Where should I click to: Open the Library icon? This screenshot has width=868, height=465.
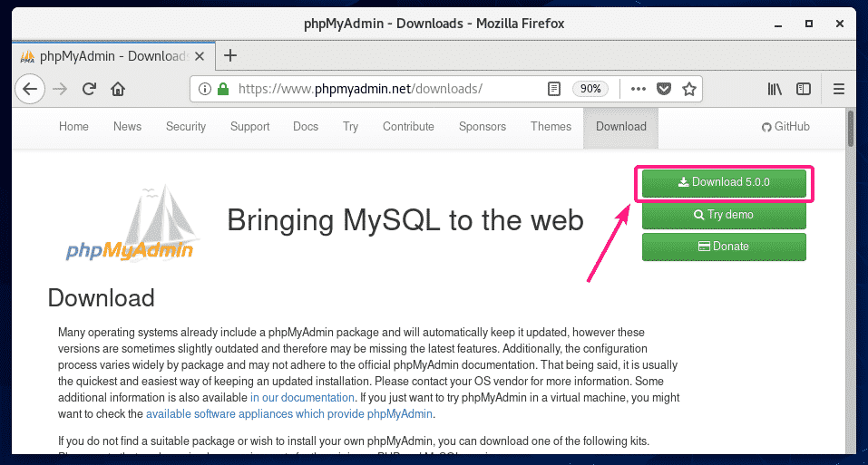tap(775, 89)
